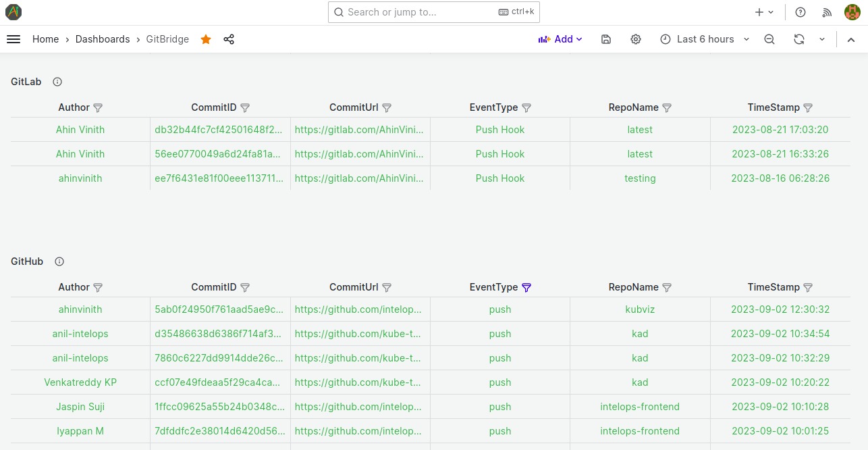Image resolution: width=868 pixels, height=450 pixels.
Task: Open the news RSS feed icon
Action: click(827, 12)
